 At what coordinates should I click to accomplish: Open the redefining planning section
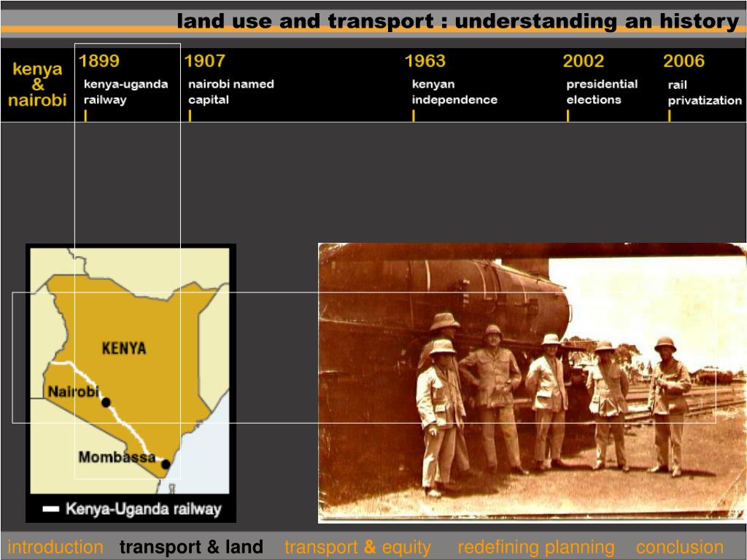(536, 547)
